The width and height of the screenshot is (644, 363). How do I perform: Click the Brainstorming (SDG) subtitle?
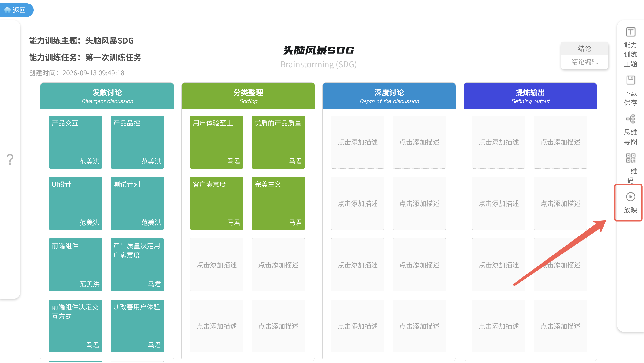point(318,64)
